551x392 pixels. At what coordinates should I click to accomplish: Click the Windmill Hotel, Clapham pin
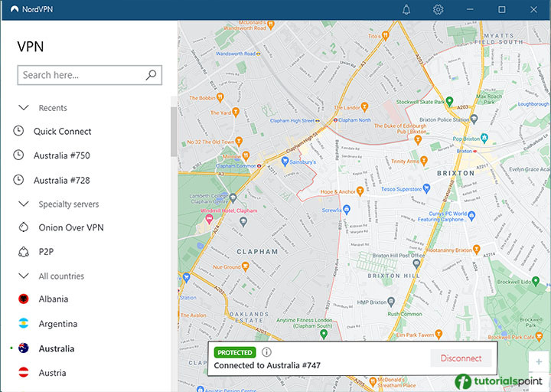[209, 220]
